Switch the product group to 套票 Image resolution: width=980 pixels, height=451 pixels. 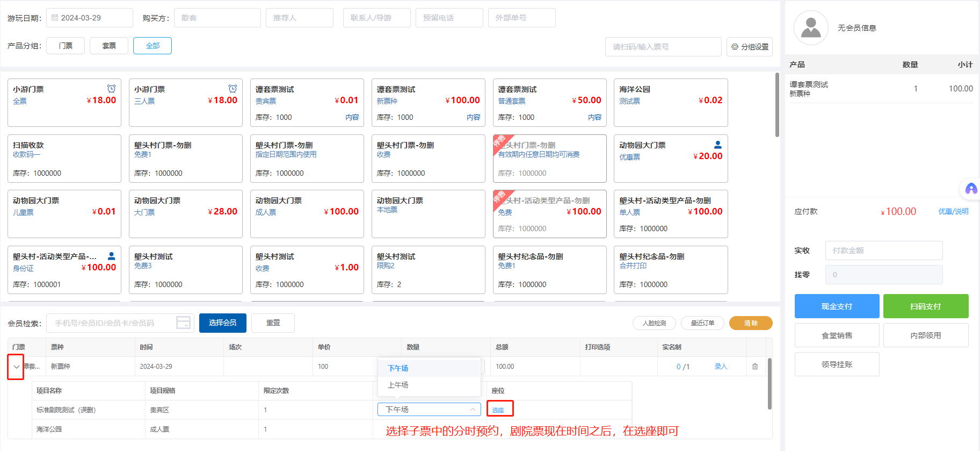click(x=109, y=46)
